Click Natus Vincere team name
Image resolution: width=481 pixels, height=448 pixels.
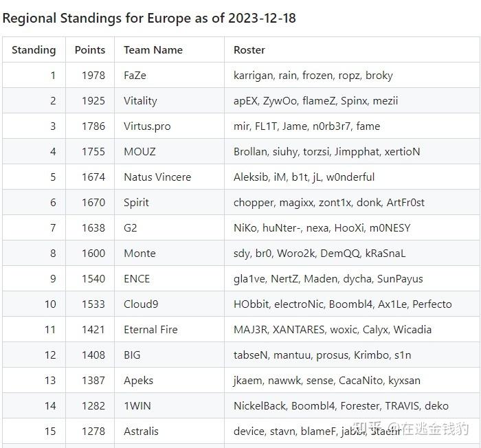coord(157,177)
